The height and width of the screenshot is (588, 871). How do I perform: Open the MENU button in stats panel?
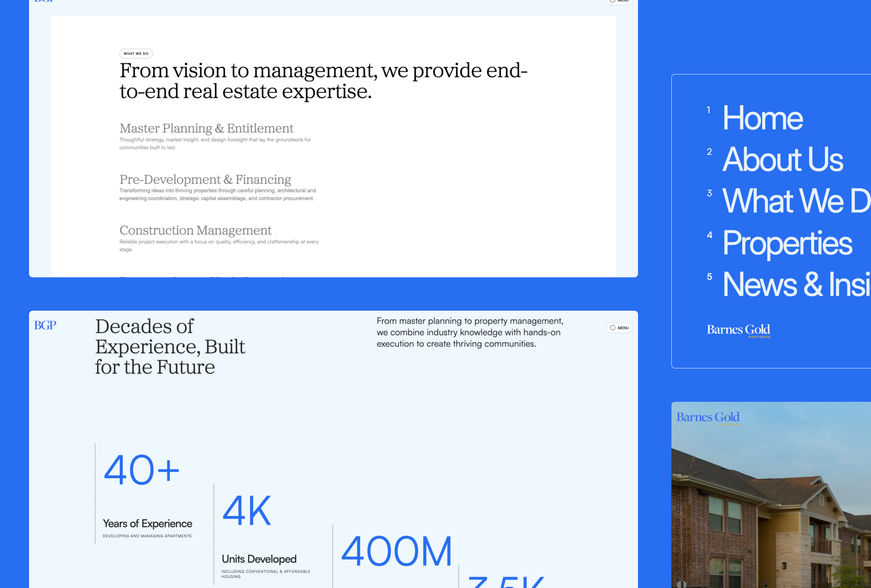click(619, 328)
